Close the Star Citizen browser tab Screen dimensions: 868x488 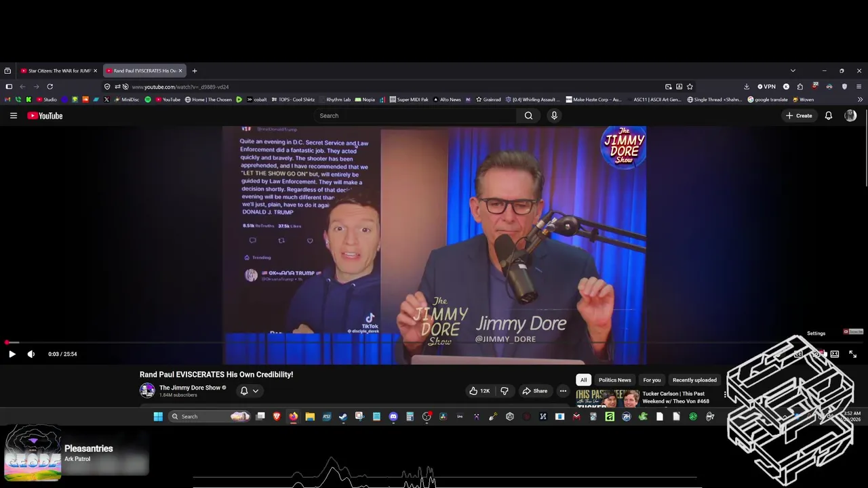pos(95,70)
